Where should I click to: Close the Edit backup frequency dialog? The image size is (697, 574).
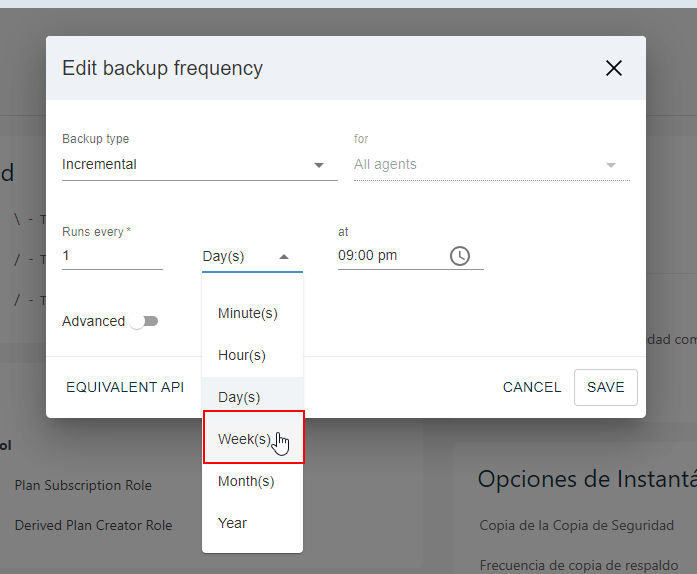pyautogui.click(x=614, y=68)
